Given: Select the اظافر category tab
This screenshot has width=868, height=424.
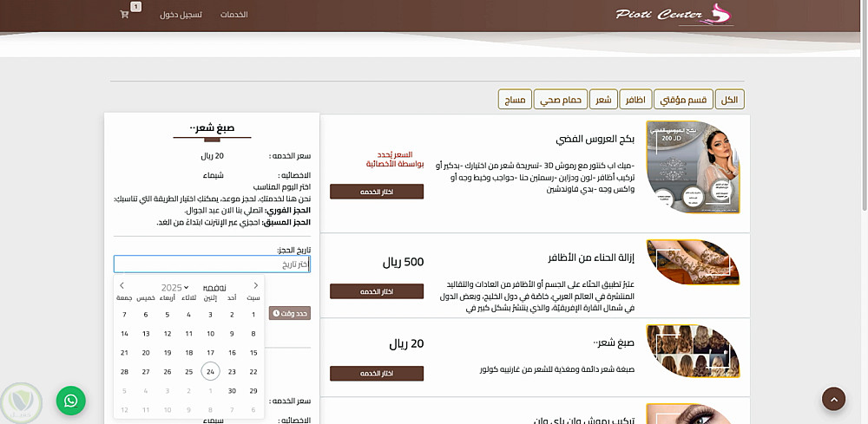Looking at the screenshot, I should tap(635, 100).
